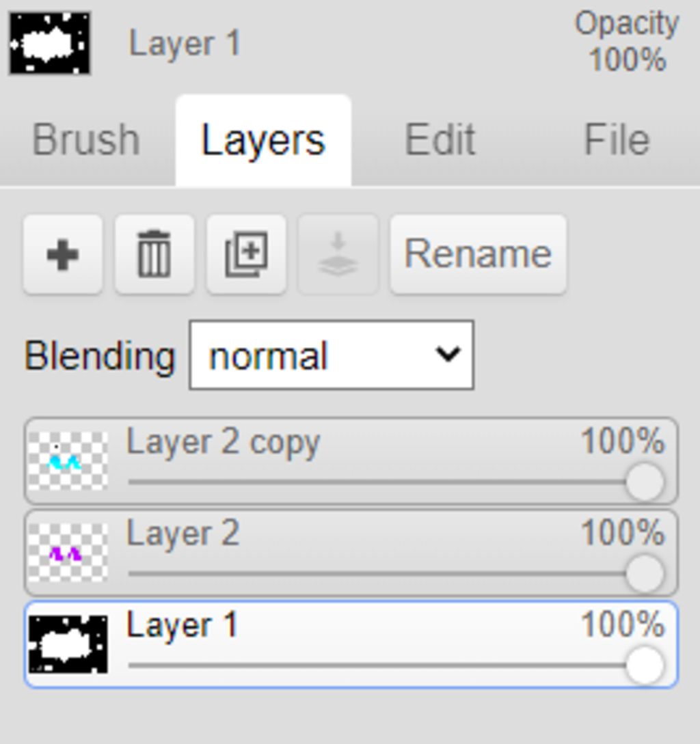The height and width of the screenshot is (744, 700).
Task: Duplicate the layer with copy icon
Action: click(246, 254)
